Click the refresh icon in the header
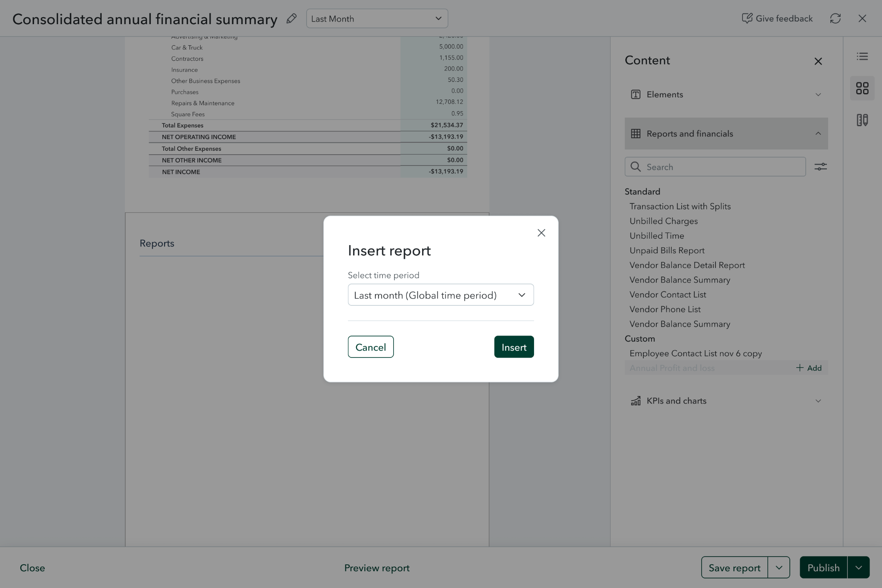Screen dimensions: 882x588 click(835, 19)
